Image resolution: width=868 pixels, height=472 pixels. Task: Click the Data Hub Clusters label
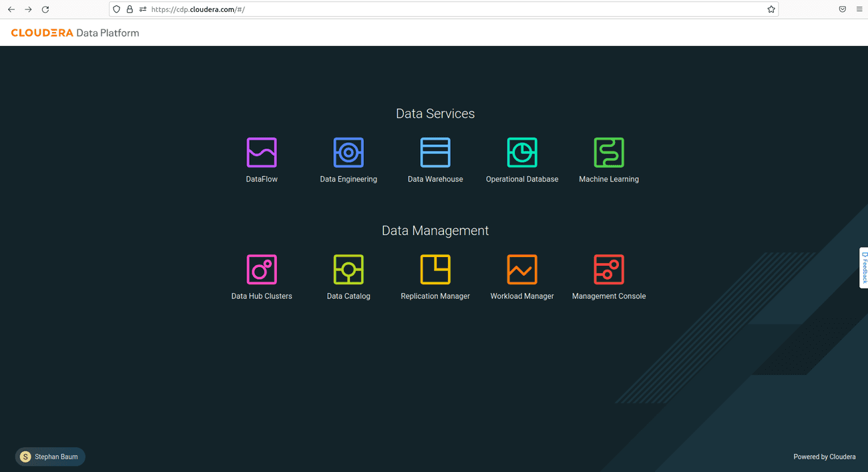pyautogui.click(x=262, y=296)
